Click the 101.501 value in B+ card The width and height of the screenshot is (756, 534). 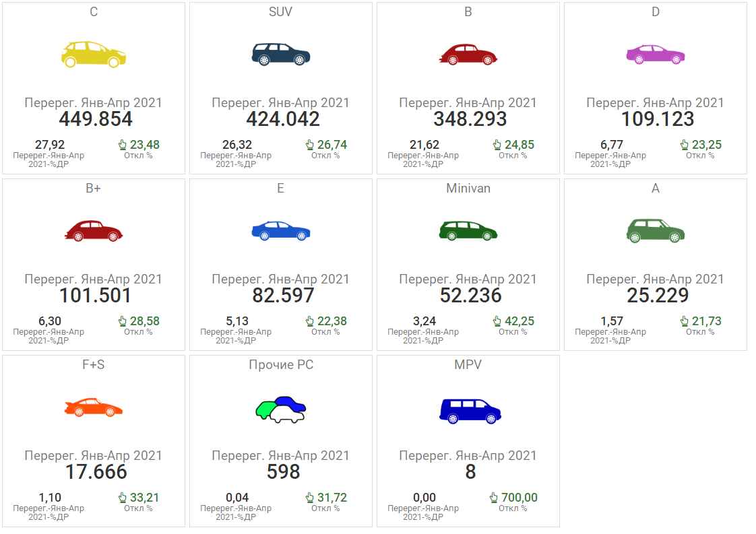[x=96, y=296]
